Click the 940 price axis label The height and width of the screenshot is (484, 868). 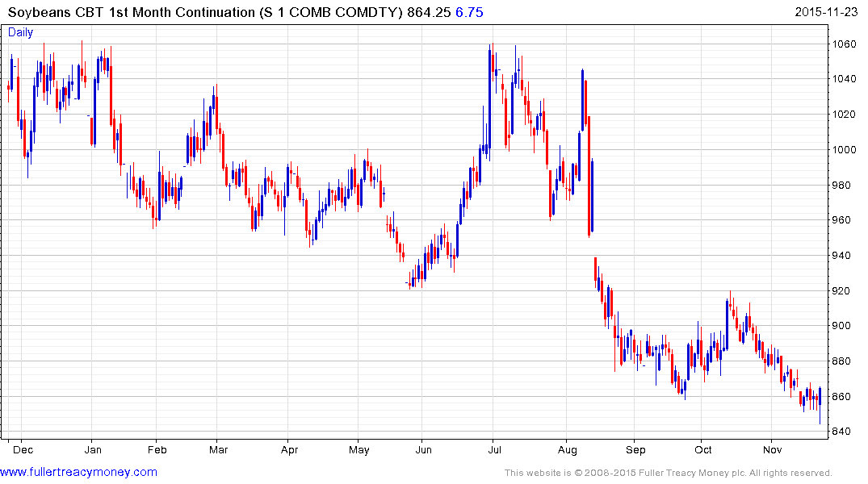pos(841,256)
